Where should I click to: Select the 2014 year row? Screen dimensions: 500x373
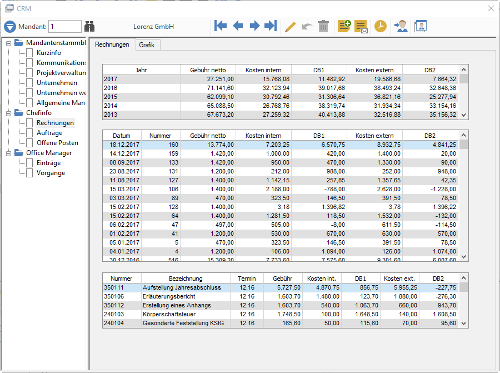(x=281, y=106)
